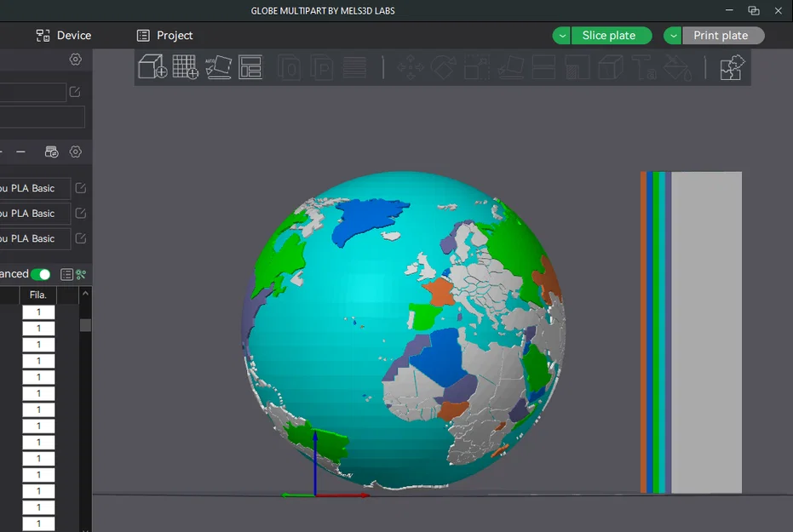Open filament settings gear beside sync icon

(75, 152)
